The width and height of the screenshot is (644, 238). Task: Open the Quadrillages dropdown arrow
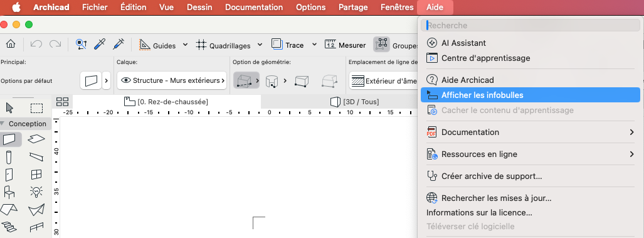tap(260, 45)
